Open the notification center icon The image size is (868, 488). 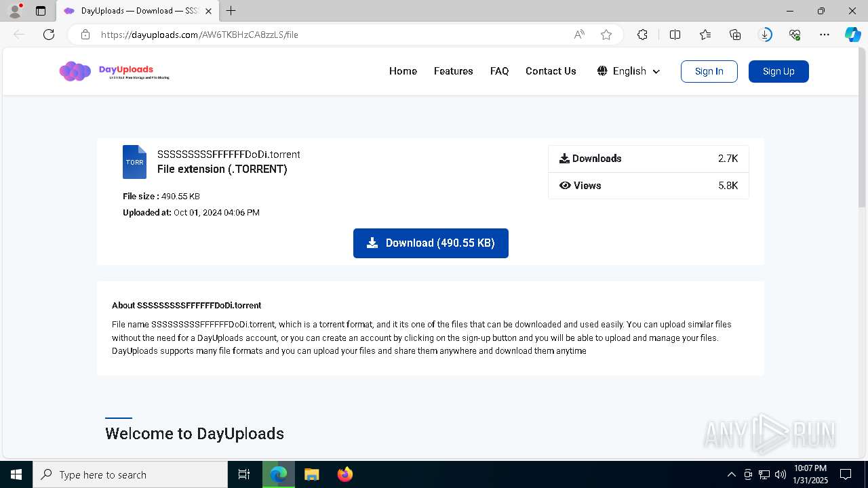point(846,474)
